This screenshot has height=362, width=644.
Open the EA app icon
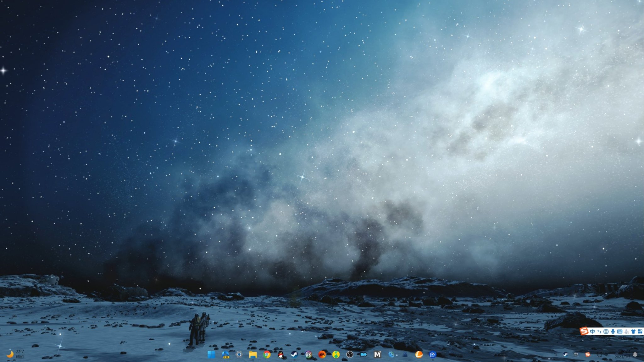pyautogui.click(x=322, y=355)
